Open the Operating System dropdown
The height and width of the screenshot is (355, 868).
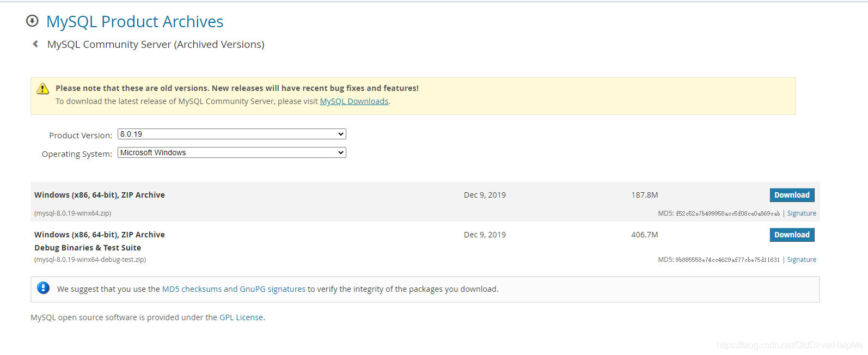232,152
